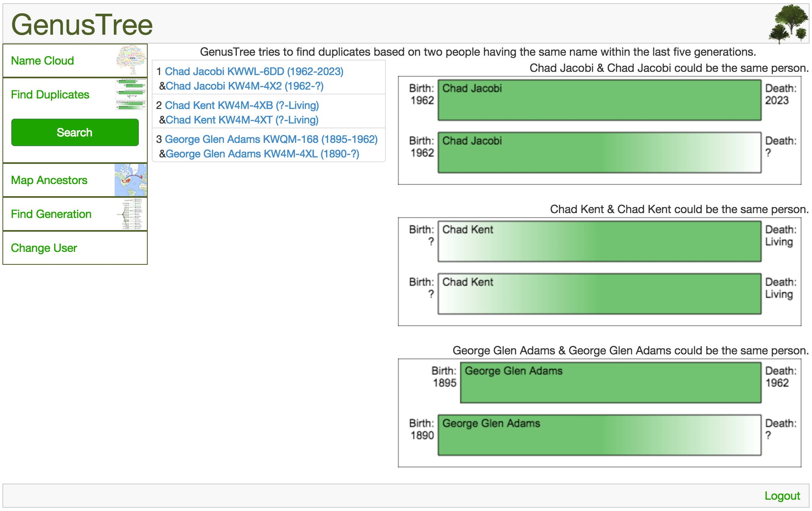This screenshot has height=511, width=812.
Task: Click the Name Cloud word-cloud thumbnail icon
Action: pyautogui.click(x=131, y=61)
